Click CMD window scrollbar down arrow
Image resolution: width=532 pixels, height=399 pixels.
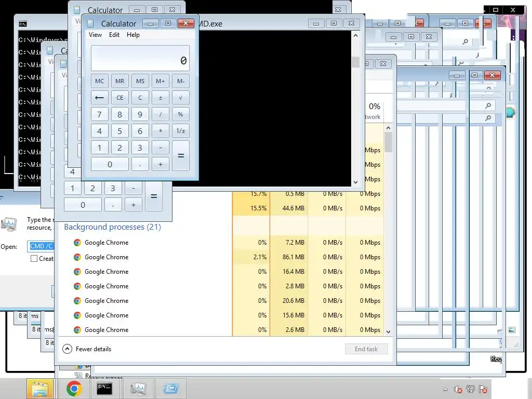(355, 182)
